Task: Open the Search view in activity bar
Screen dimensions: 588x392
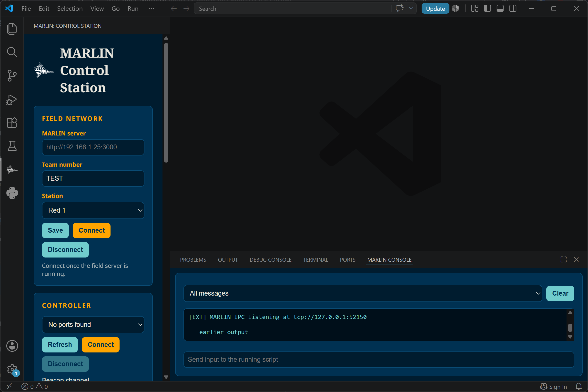Action: tap(12, 52)
